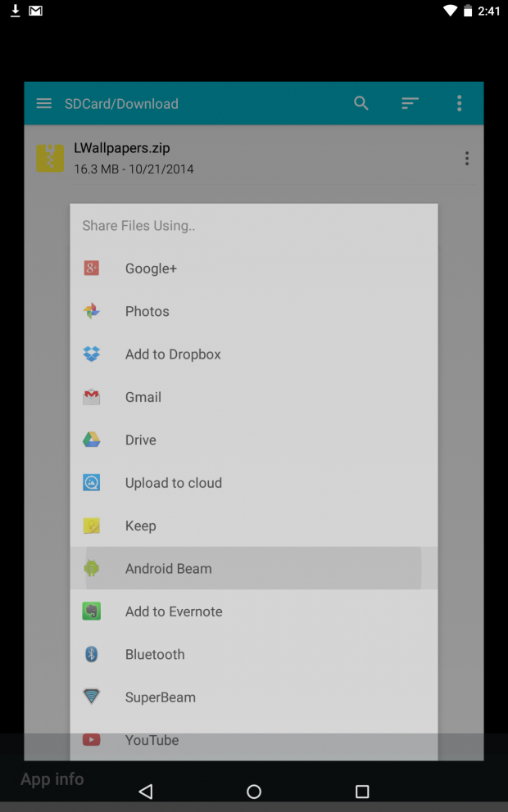
Task: Send file via Bluetooth
Action: coord(254,655)
